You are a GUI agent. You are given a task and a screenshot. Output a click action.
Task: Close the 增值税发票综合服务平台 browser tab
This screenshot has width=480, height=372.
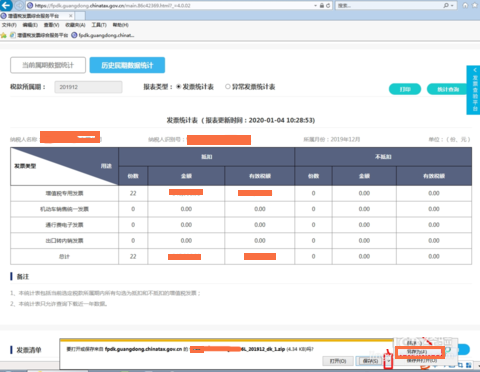[71, 16]
